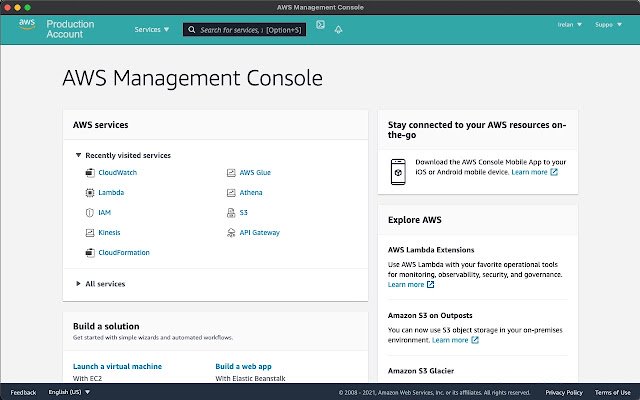Open the CloudFormation link
The width and height of the screenshot is (640, 400).
pyautogui.click(x=124, y=253)
